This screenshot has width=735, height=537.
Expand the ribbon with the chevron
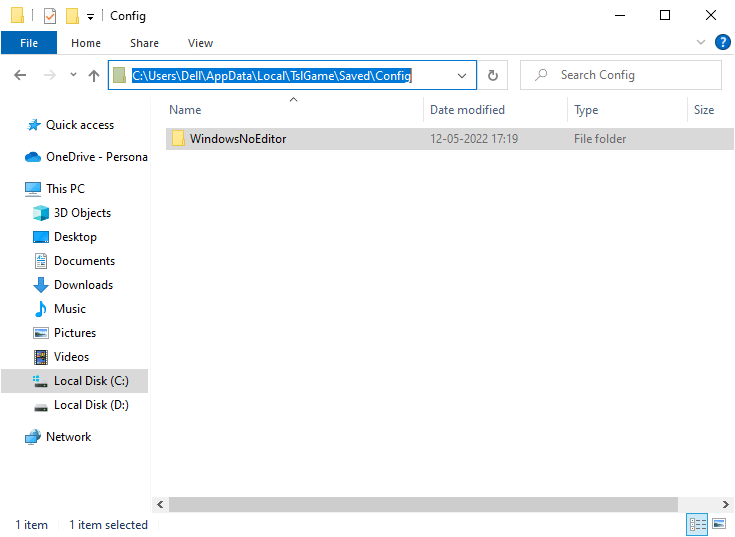(701, 42)
